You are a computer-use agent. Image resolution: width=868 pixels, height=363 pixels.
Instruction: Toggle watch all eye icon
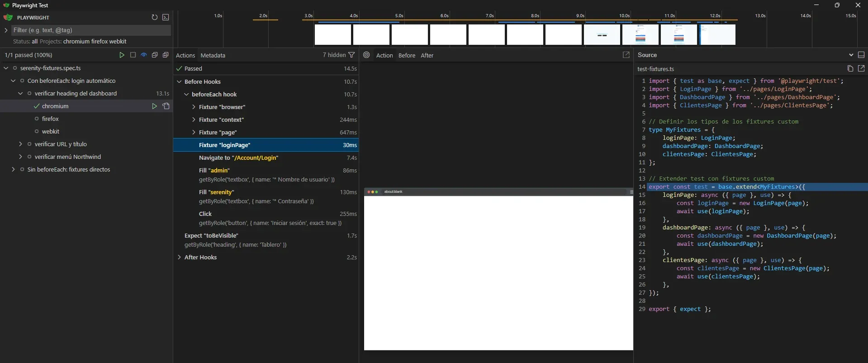click(144, 55)
